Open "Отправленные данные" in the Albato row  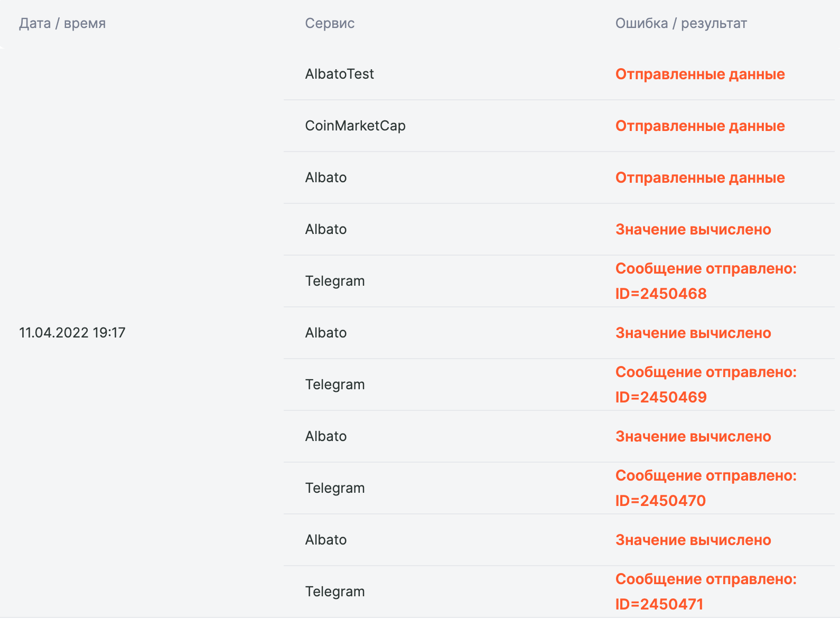(700, 177)
